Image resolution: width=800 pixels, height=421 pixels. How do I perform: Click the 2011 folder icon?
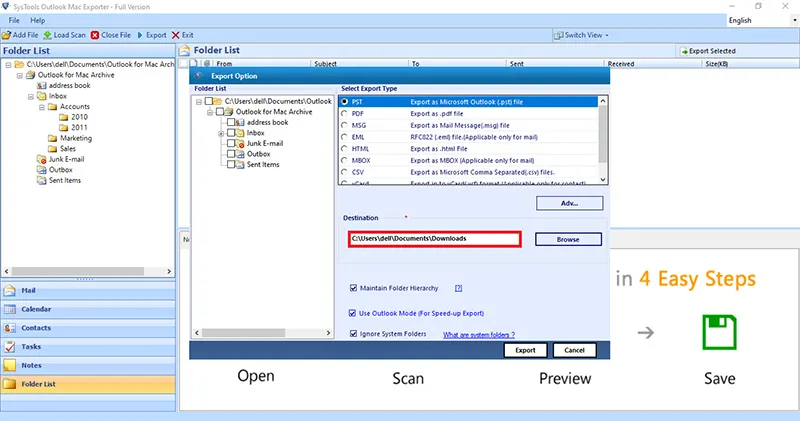click(64, 128)
